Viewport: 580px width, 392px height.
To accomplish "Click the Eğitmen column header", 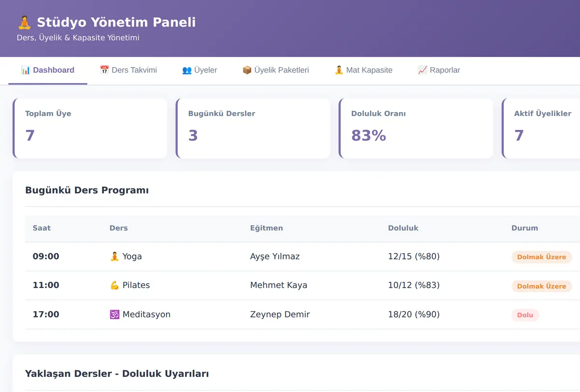I will click(266, 228).
